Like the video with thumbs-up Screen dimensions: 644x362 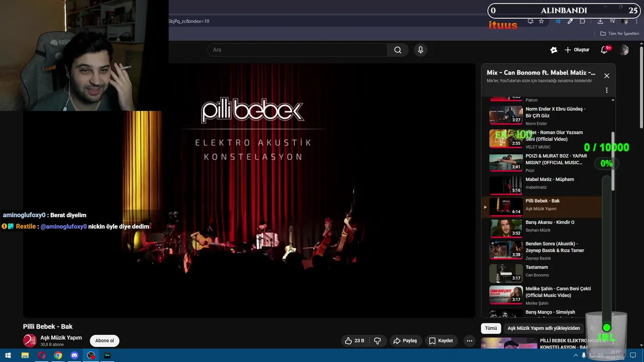[x=354, y=341]
